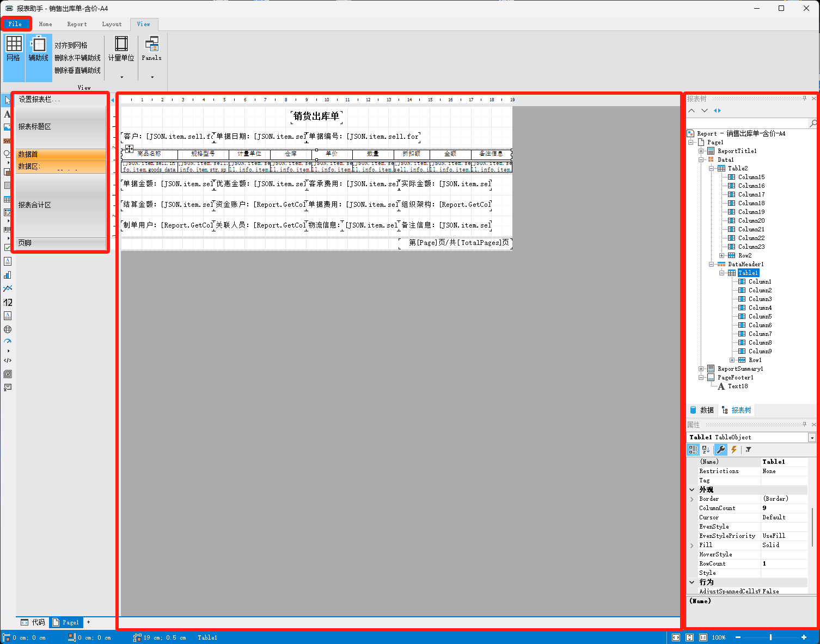Select the Sparkline object tool
This screenshot has height=644, width=820.
tap(7, 289)
